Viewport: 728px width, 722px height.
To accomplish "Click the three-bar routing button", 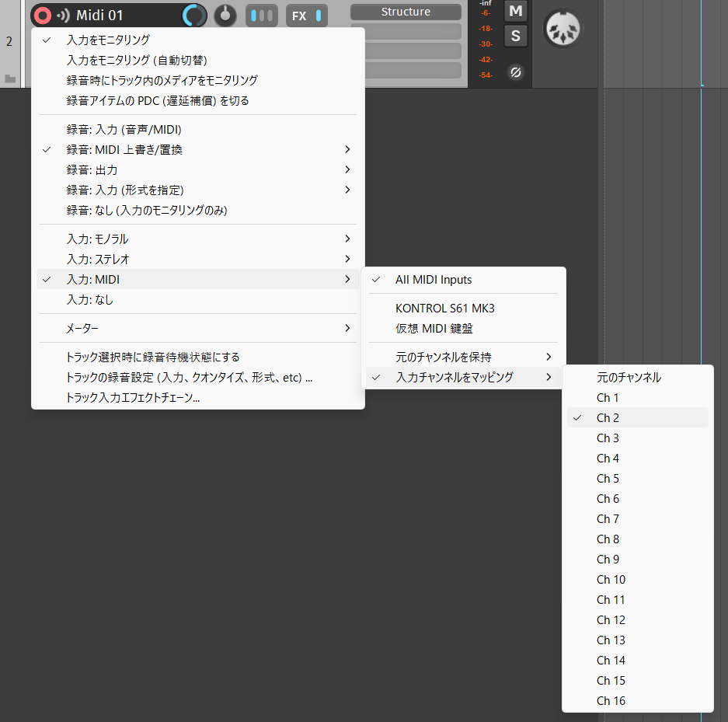I will [261, 16].
